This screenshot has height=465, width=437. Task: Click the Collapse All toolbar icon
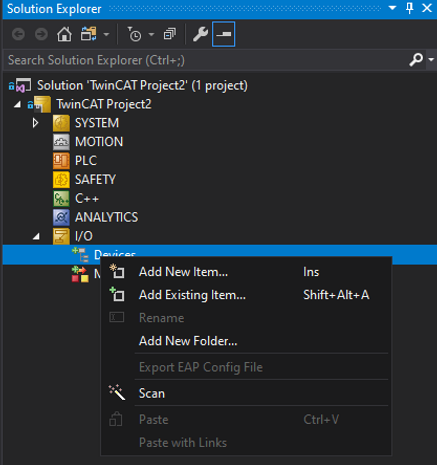point(170,34)
